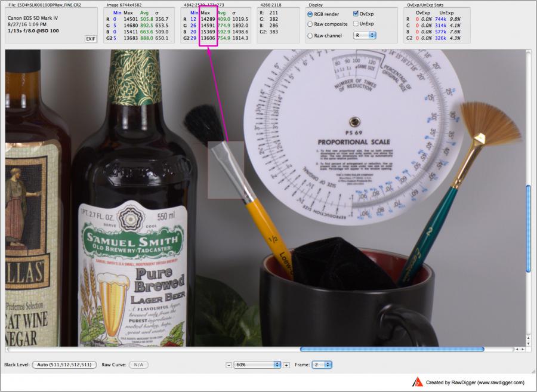Click the OvExp/UnExp Stats panel title
537x392 pixels.
click(x=425, y=5)
